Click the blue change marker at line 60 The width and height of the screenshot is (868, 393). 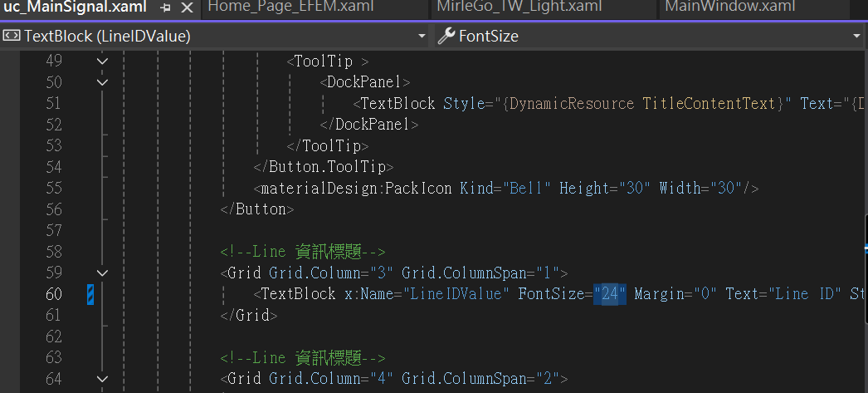[x=90, y=294]
